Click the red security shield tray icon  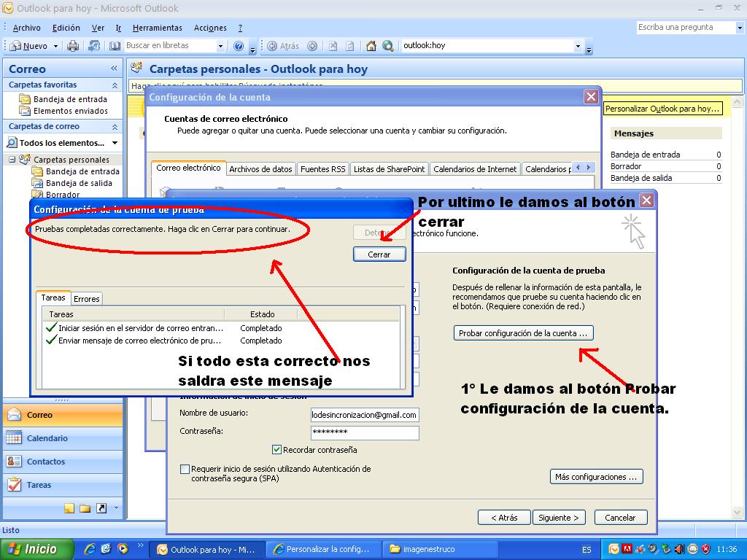click(706, 549)
